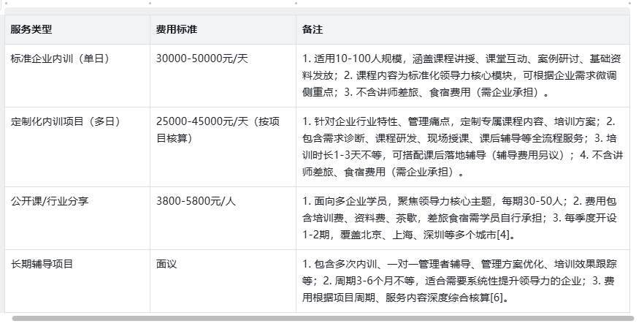Click the horizontal scrollbar below the table
644x329 pixels.
point(321,318)
